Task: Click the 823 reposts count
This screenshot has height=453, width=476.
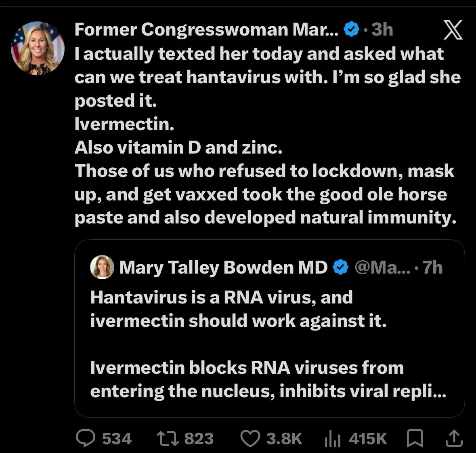Action: click(199, 439)
